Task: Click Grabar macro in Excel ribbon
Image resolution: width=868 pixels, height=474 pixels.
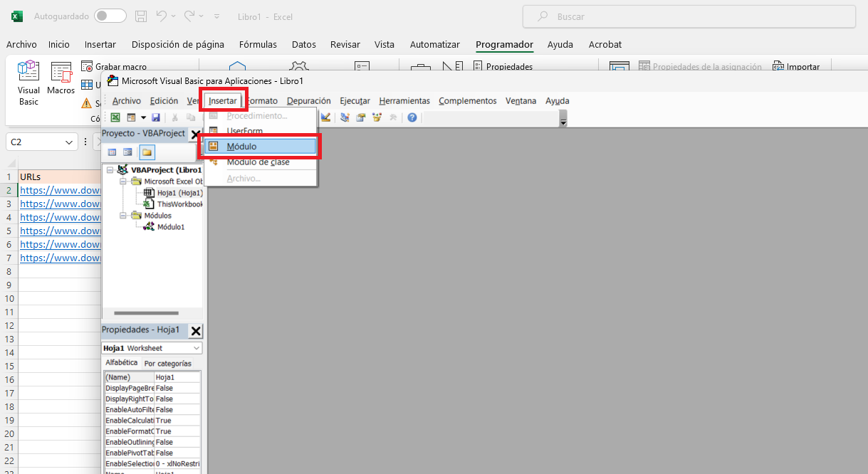Action: 114,67
